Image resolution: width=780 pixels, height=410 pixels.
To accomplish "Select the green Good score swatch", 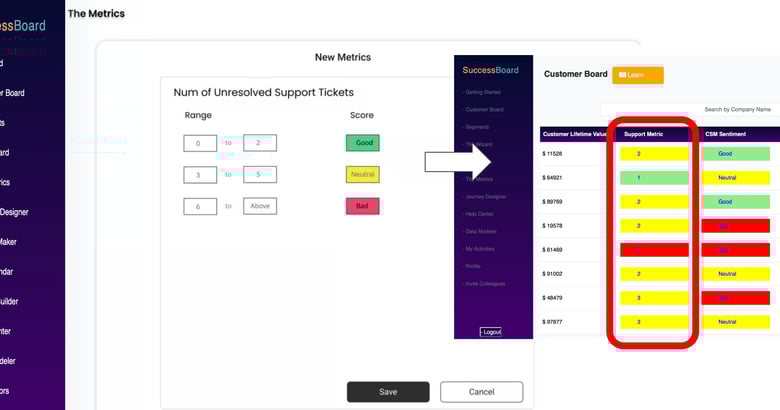I will [364, 143].
